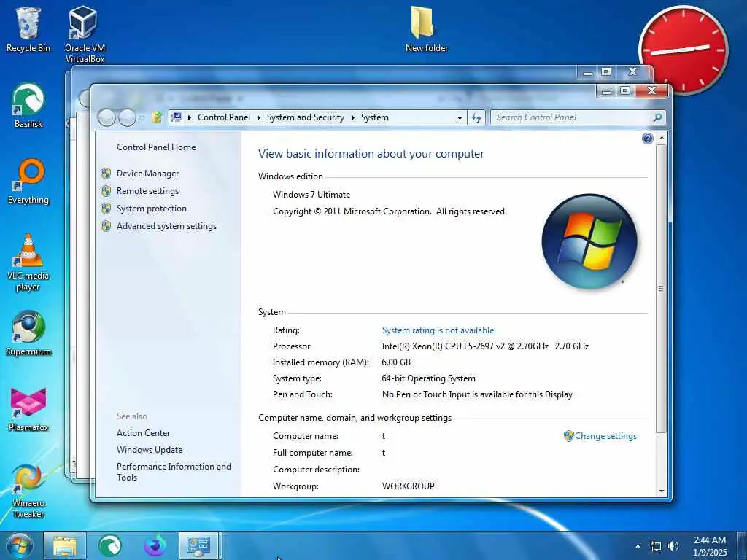
Task: Launch VLC media player shortcut
Action: tap(28, 262)
